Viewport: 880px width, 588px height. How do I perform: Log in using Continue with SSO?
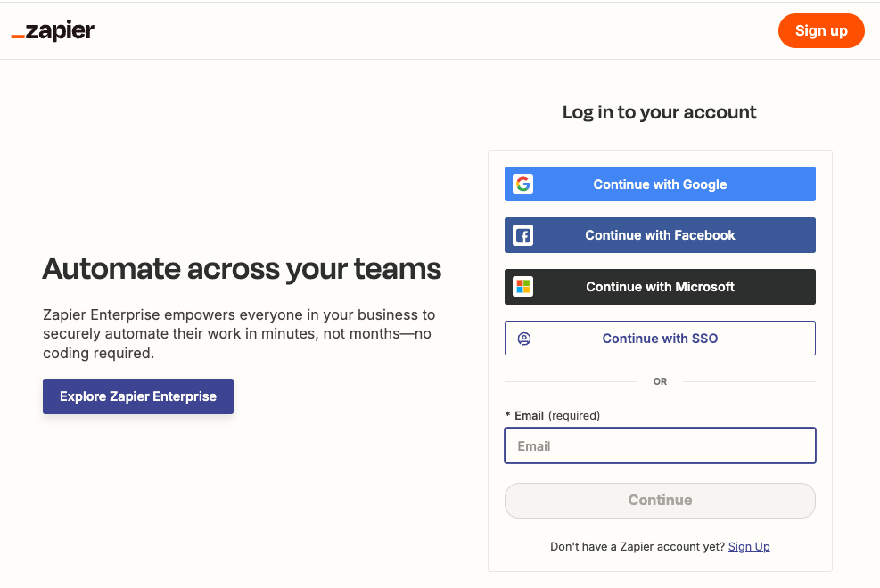[x=660, y=338]
